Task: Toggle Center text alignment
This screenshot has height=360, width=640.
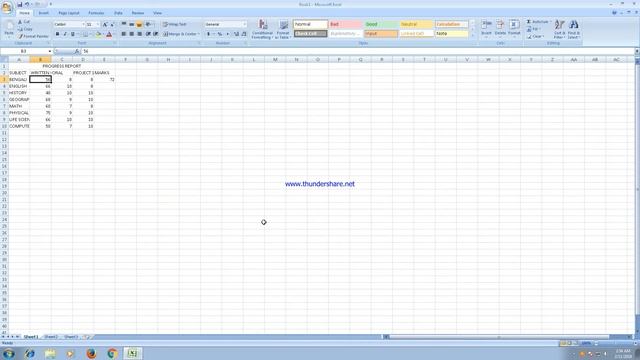Action: (x=131, y=34)
